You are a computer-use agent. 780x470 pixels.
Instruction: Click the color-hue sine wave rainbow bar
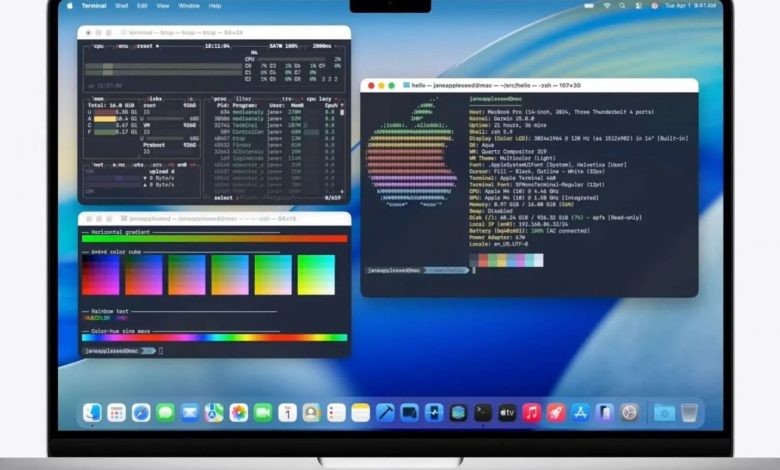pyautogui.click(x=214, y=337)
